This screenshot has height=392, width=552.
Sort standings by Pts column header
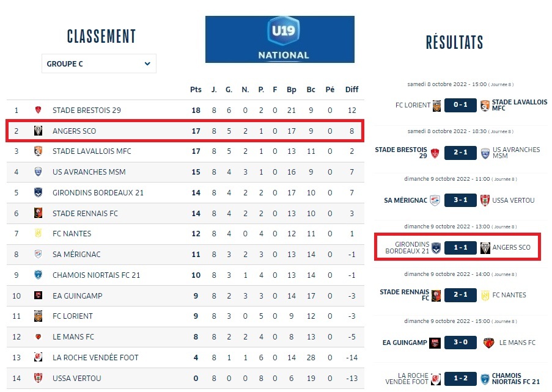(x=196, y=90)
